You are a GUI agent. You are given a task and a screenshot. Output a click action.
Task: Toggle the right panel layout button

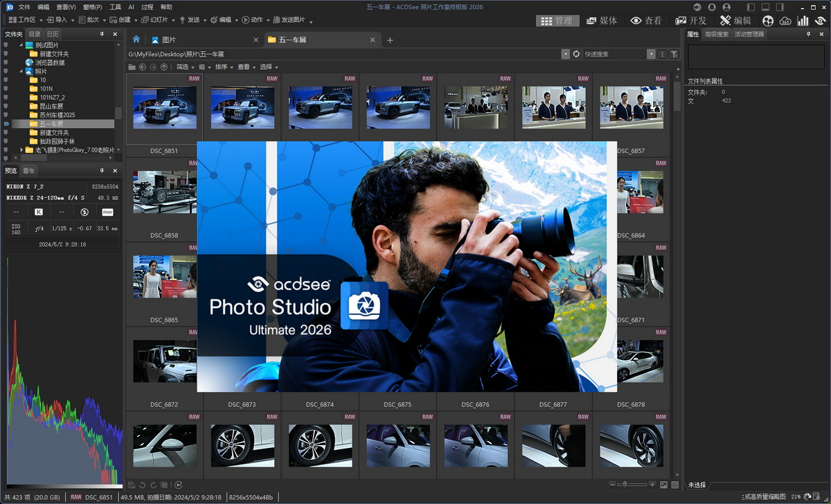(x=780, y=6)
